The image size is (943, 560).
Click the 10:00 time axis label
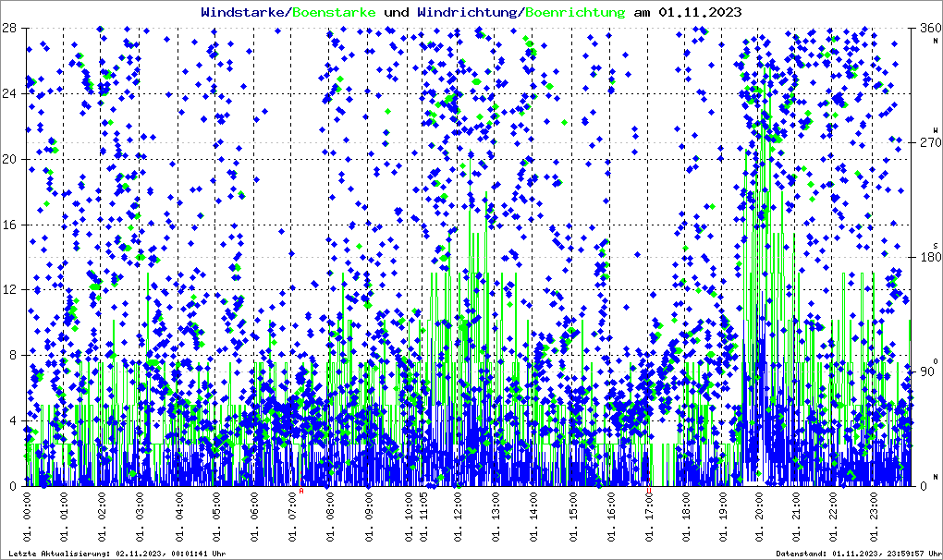click(409, 517)
